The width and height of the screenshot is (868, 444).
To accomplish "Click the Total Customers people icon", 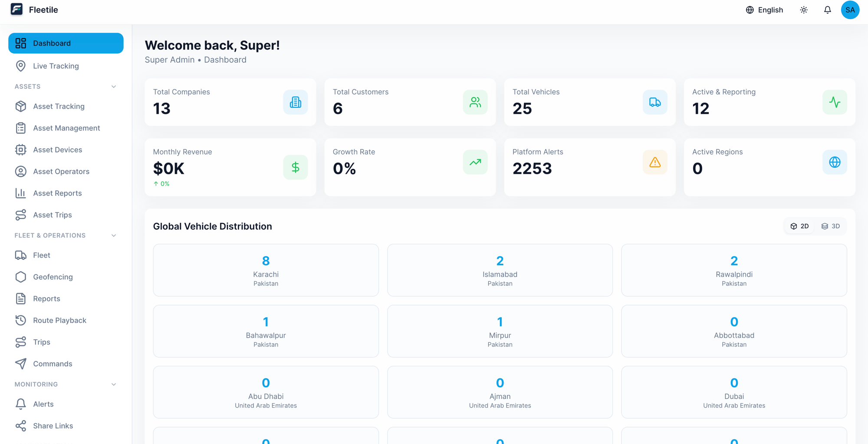I will point(475,102).
